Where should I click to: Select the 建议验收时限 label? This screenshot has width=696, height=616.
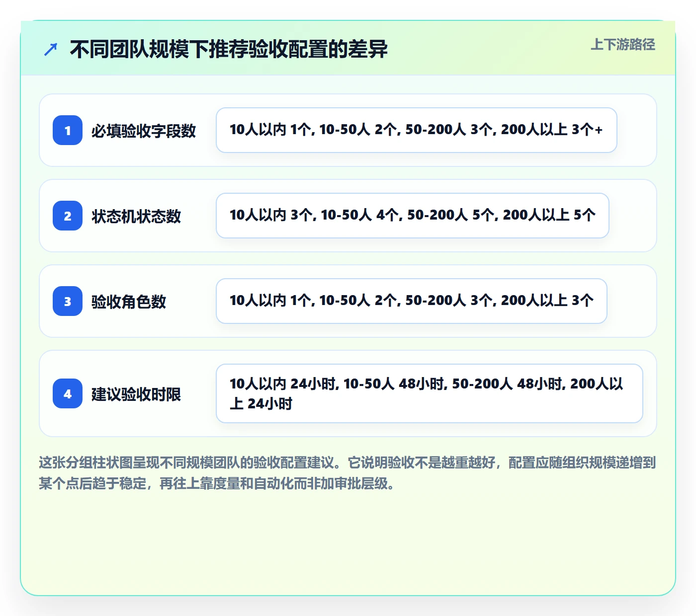click(136, 394)
